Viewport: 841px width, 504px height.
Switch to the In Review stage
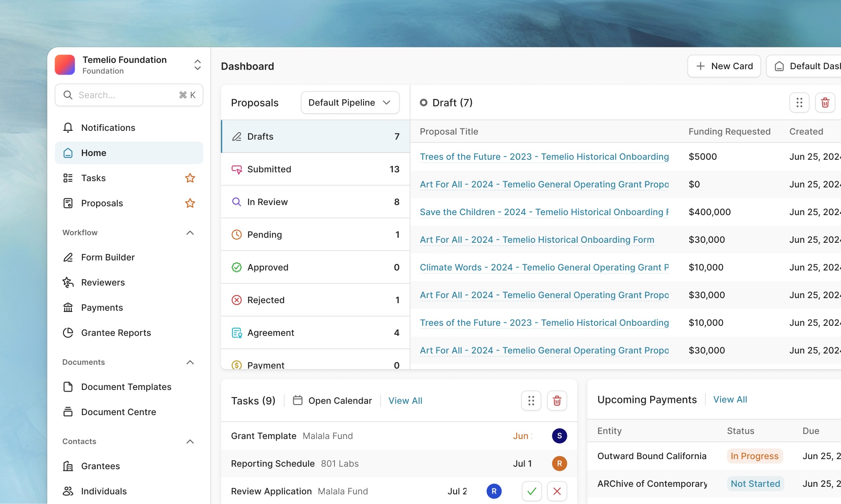[x=315, y=202]
